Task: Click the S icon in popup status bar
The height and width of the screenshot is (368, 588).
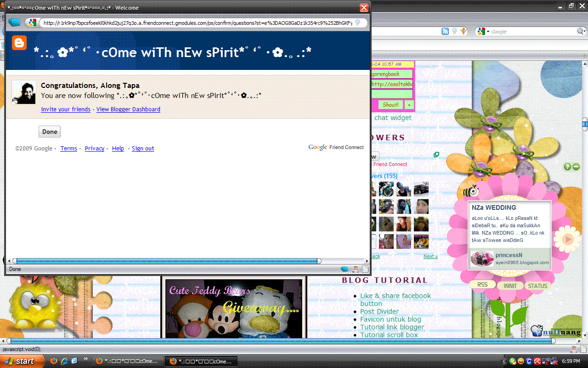Action: click(365, 269)
